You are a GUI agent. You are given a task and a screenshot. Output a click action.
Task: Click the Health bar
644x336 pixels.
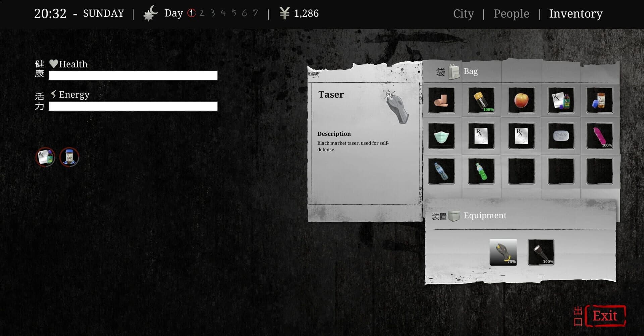click(133, 75)
